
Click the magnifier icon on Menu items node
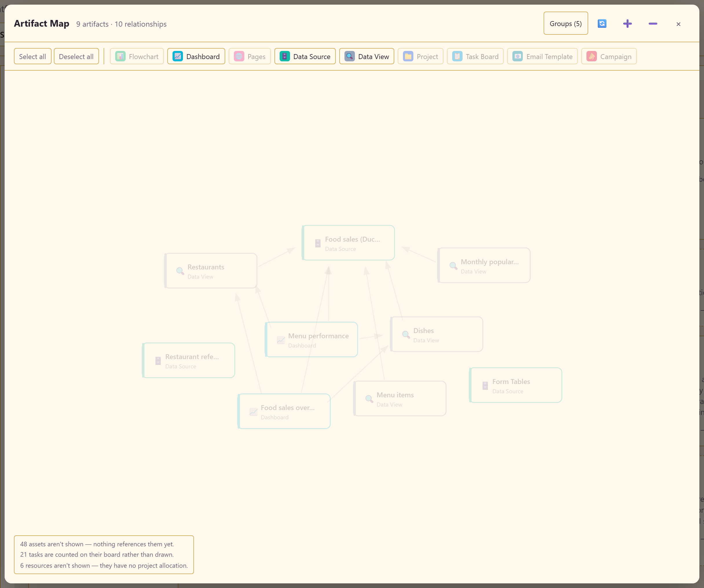(x=369, y=399)
